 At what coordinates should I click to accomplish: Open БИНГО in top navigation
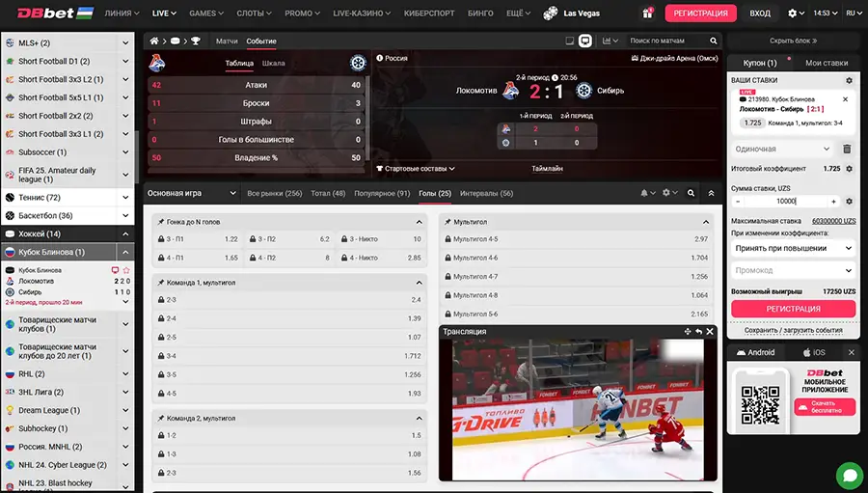(480, 14)
